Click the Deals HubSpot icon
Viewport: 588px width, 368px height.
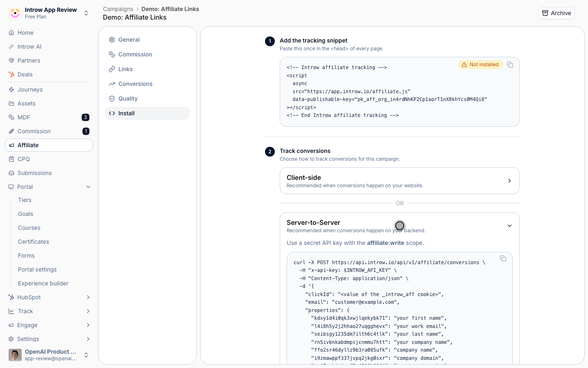11,74
